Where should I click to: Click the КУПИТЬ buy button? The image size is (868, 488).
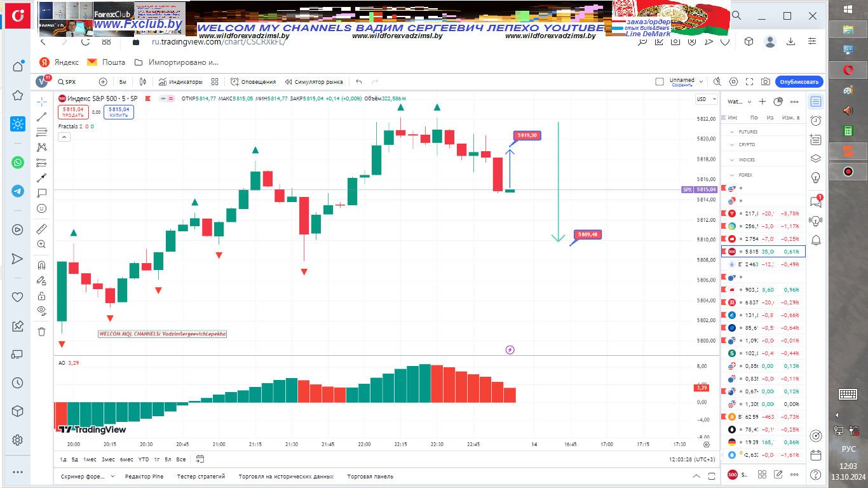(x=119, y=112)
